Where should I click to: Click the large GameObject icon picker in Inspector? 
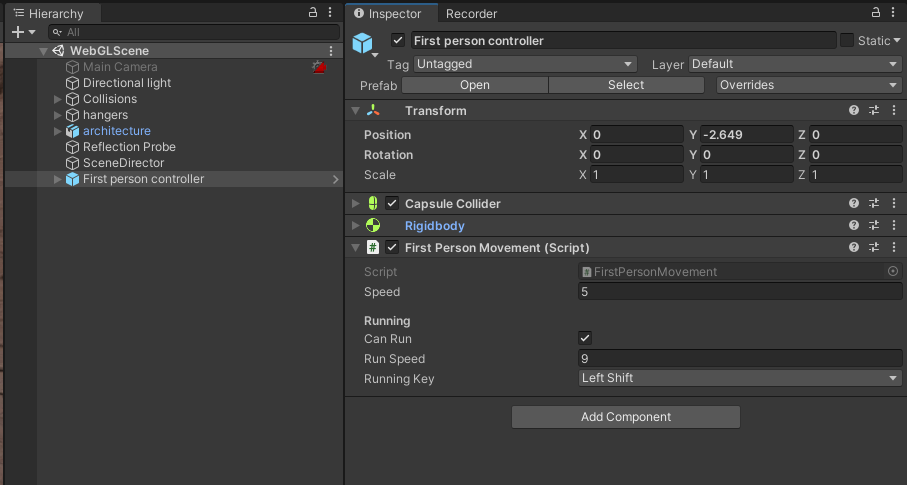363,43
